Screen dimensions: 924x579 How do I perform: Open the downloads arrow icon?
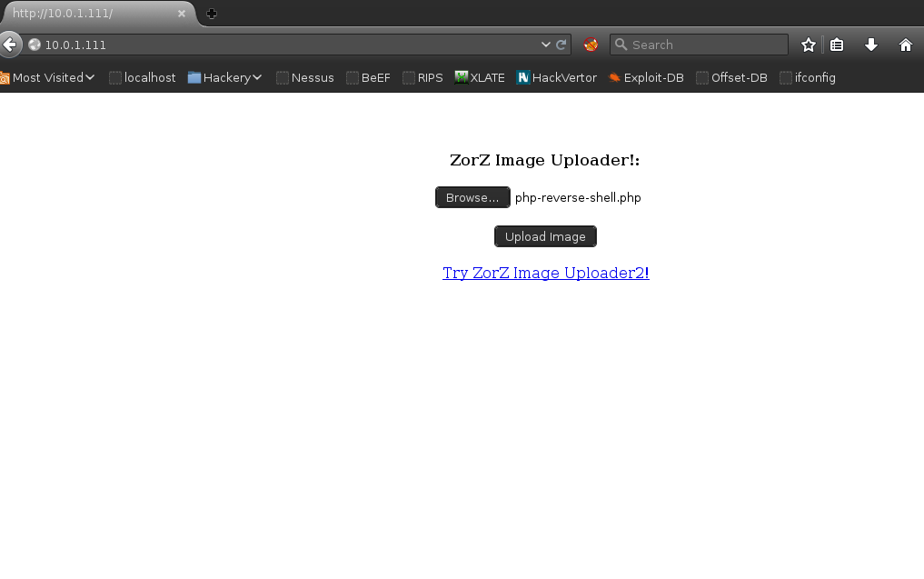[870, 44]
